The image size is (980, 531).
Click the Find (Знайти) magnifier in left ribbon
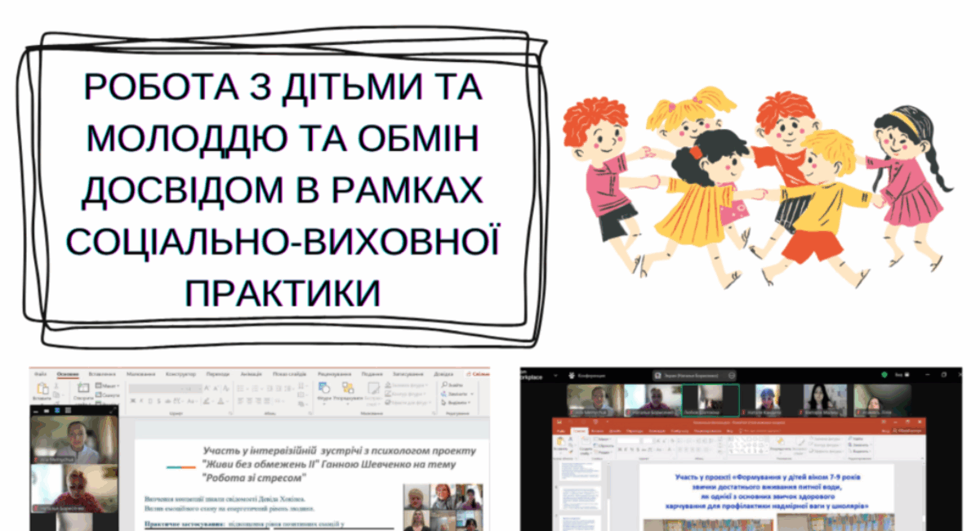(x=443, y=384)
